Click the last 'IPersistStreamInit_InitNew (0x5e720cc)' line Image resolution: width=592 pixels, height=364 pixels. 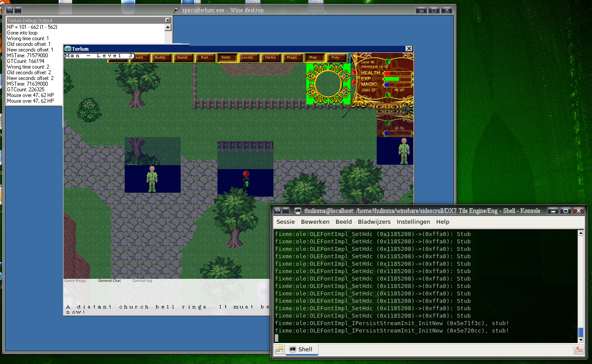pyautogui.click(x=392, y=331)
